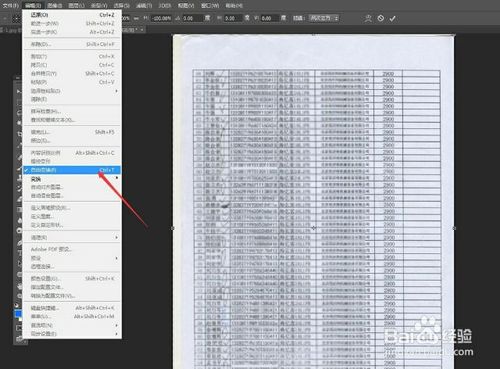Image resolution: width=500 pixels, height=369 pixels.
Task: Open the 窗口(W) menu
Action: (210, 5)
